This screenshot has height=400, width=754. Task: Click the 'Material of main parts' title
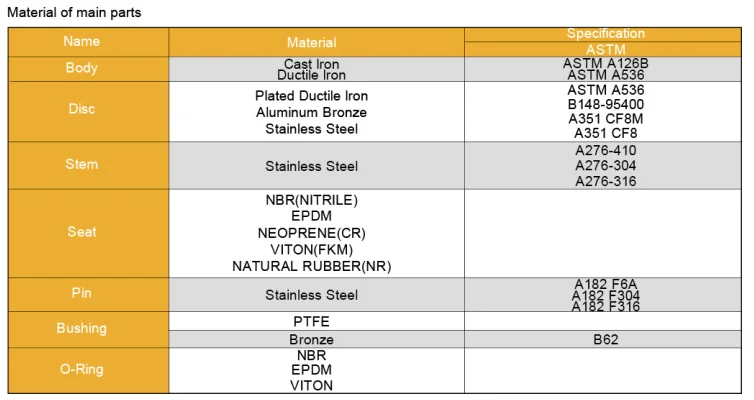pos(73,13)
